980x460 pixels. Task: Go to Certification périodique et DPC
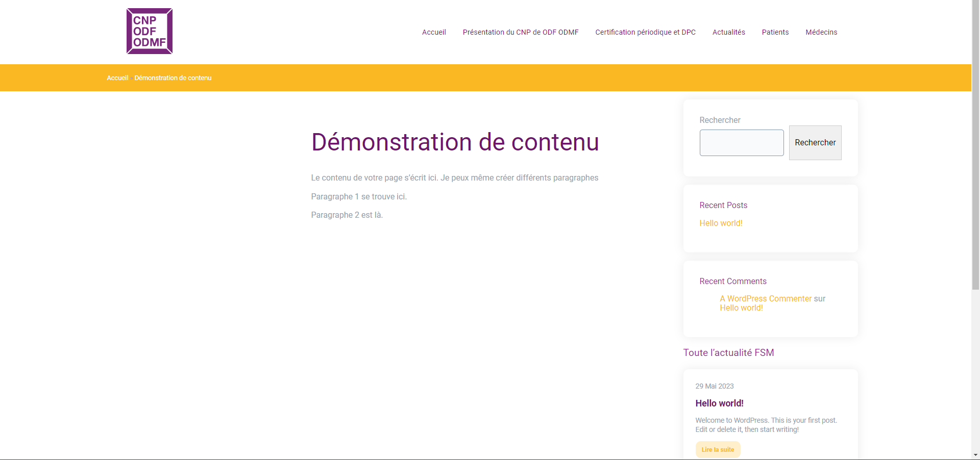point(645,32)
